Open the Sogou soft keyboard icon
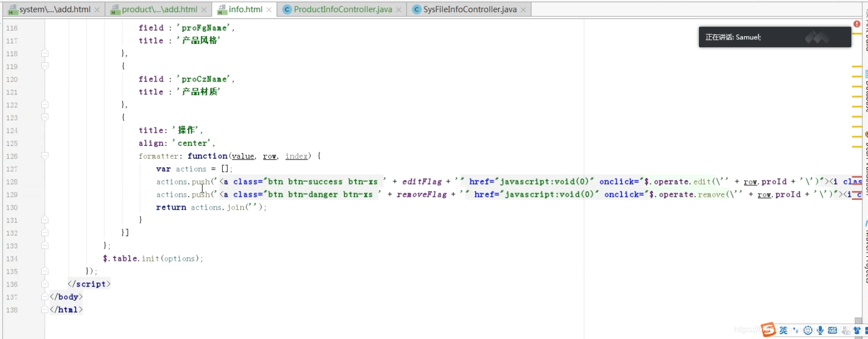Viewport: 868px width, 339px height. pos(832,331)
